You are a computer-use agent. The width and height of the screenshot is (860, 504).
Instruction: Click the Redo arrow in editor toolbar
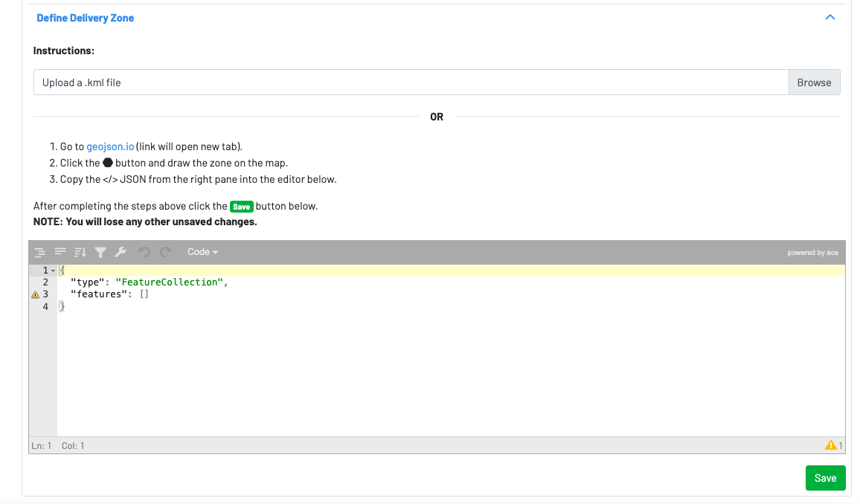click(165, 252)
